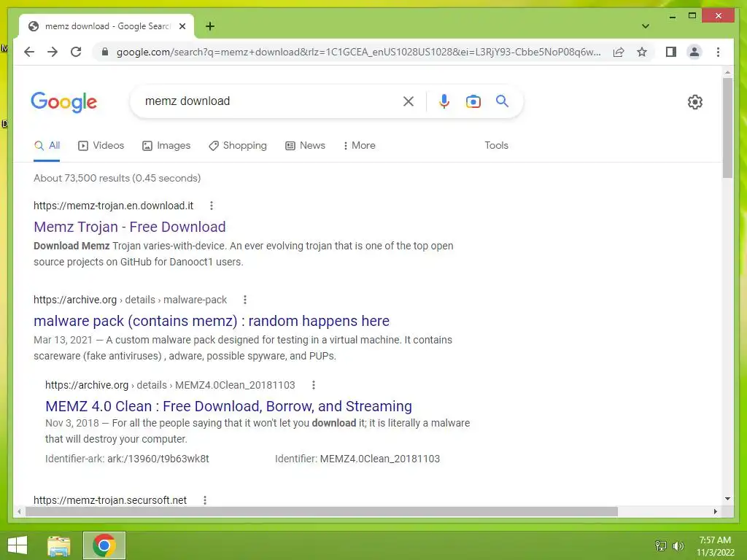Search by image with camera icon
The image size is (747, 560).
[x=473, y=101]
